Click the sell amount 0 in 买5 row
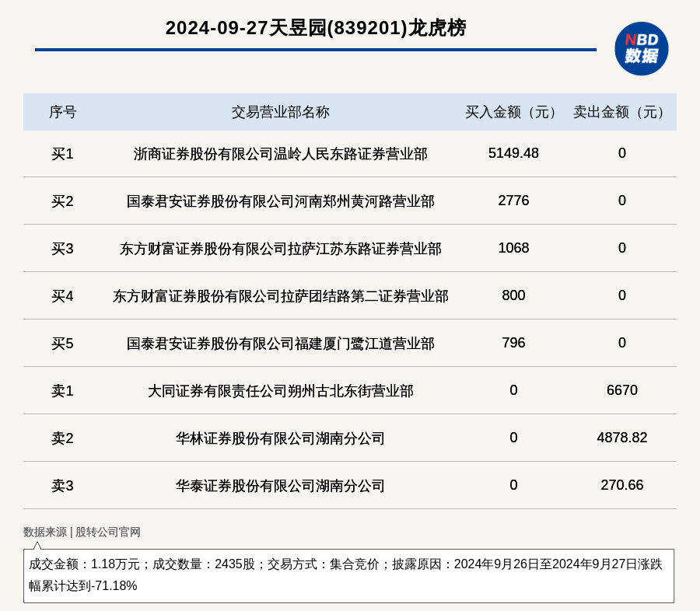 coord(622,343)
